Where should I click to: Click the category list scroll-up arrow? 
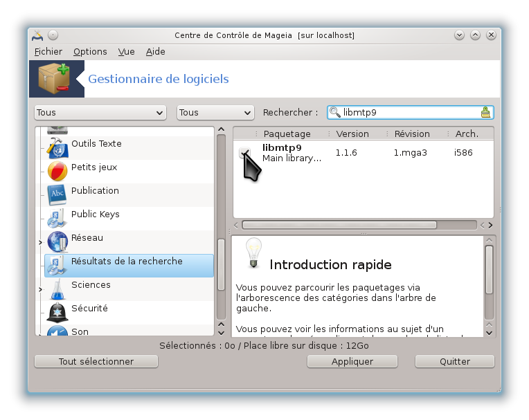[x=221, y=129]
